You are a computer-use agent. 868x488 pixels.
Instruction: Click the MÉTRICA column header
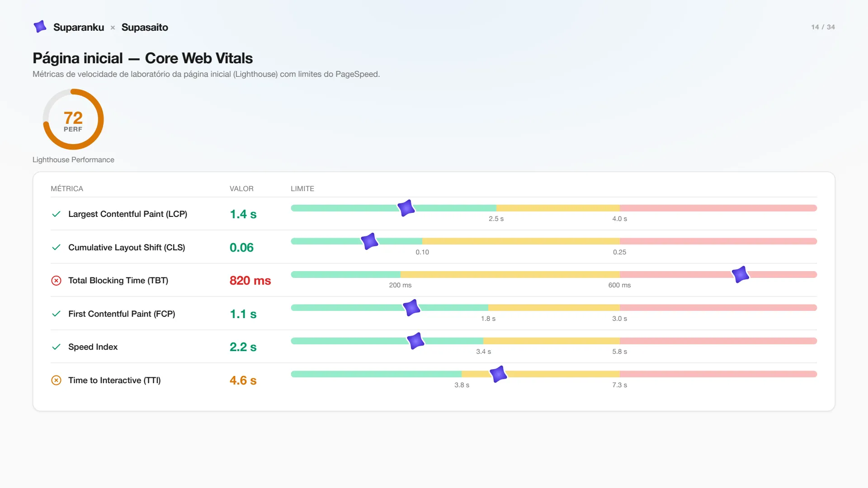(x=67, y=189)
